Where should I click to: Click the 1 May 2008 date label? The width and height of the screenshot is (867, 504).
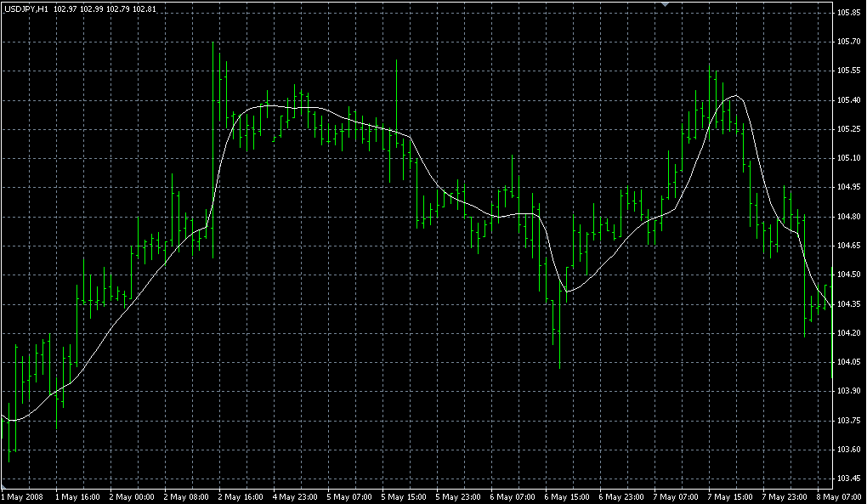[x=23, y=496]
